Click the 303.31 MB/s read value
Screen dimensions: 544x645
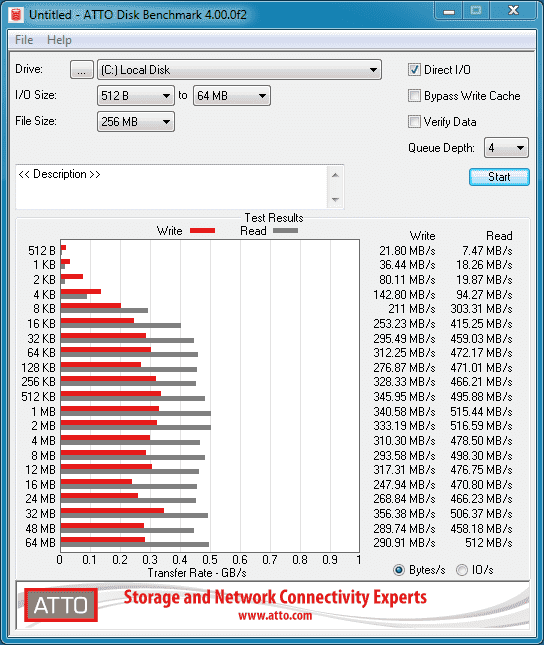(x=481, y=309)
